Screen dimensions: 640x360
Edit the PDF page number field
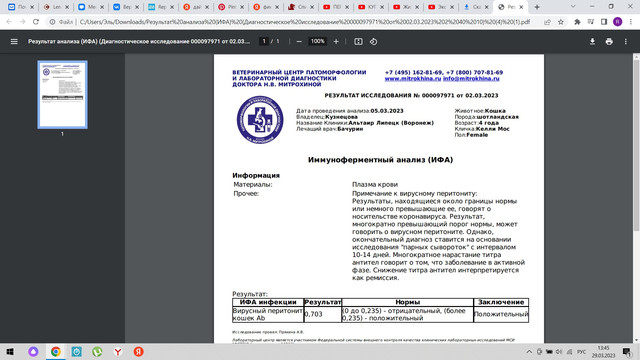264,41
